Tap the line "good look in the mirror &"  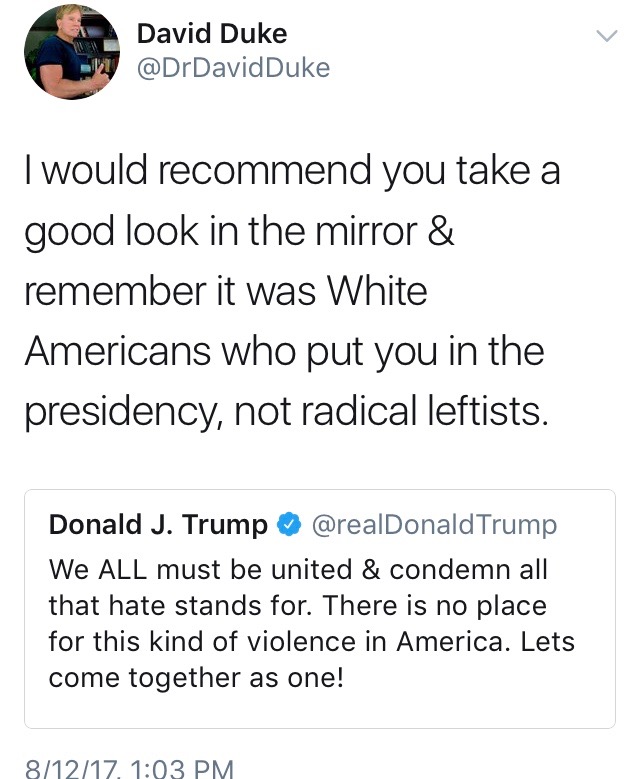(239, 232)
